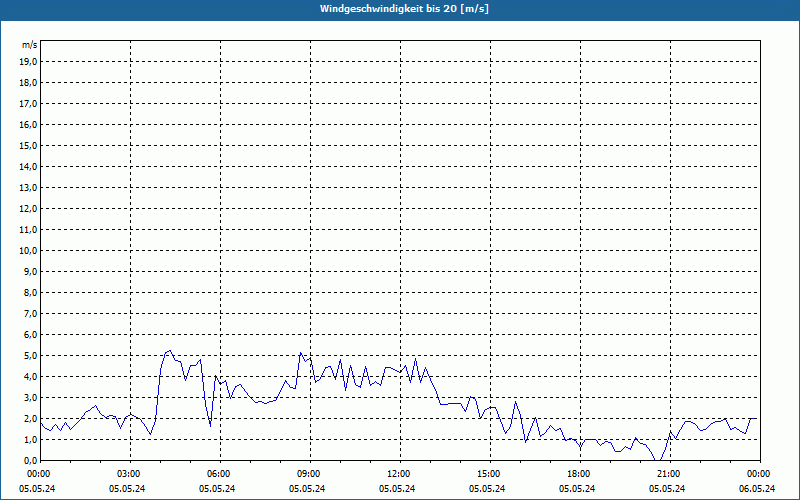Click the "13,0" y-axis label
Image resolution: width=800 pixels, height=500 pixels.
pyautogui.click(x=28, y=187)
